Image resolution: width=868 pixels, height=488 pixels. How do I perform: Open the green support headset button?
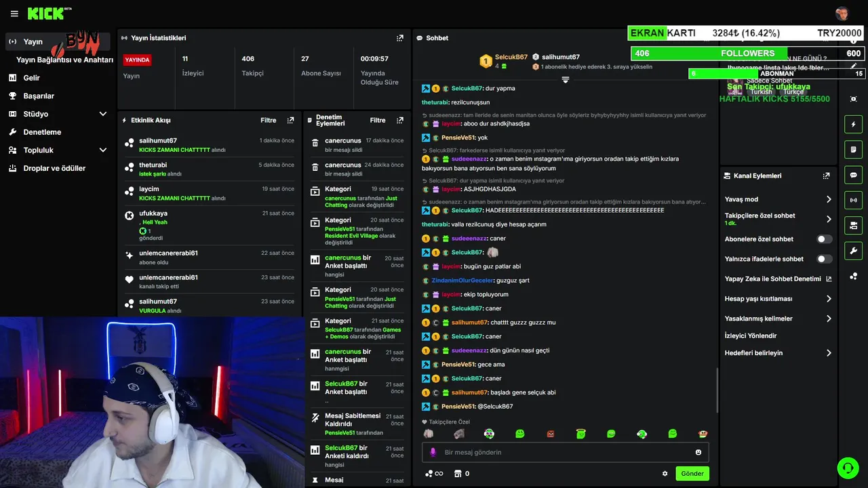847,467
